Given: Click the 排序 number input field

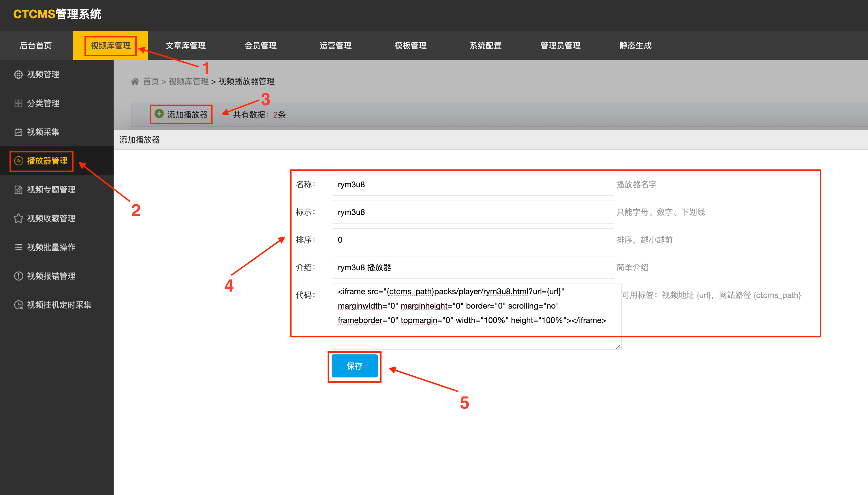Looking at the screenshot, I should 472,240.
